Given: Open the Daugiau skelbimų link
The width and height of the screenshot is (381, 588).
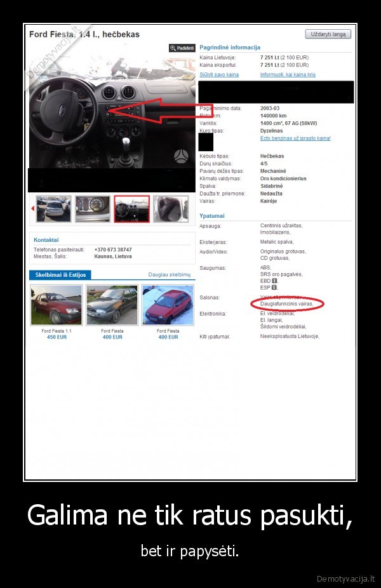Looking at the screenshot, I should tap(169, 275).
